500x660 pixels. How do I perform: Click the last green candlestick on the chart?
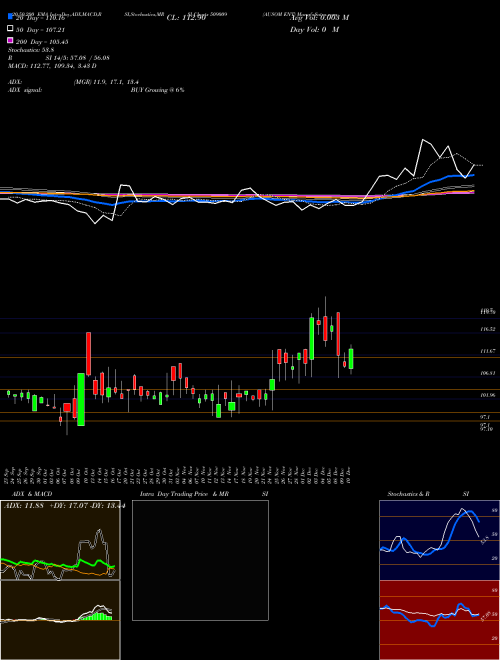tap(351, 359)
